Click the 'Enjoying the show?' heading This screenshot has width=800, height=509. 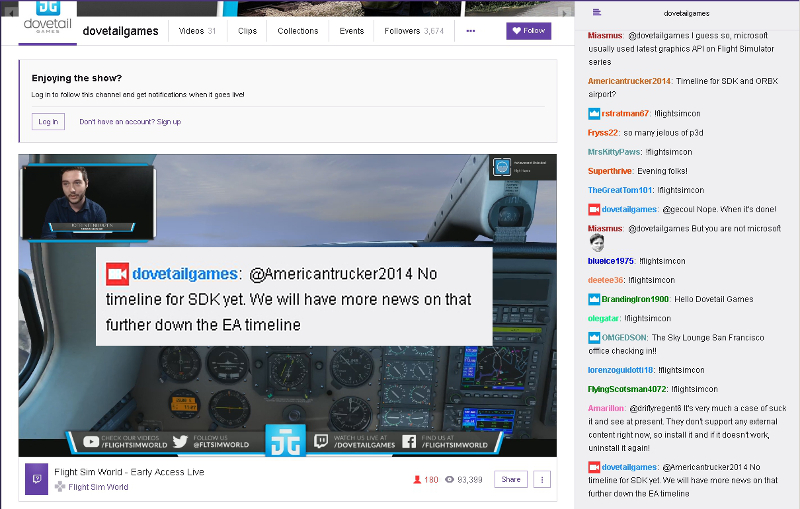click(77, 78)
